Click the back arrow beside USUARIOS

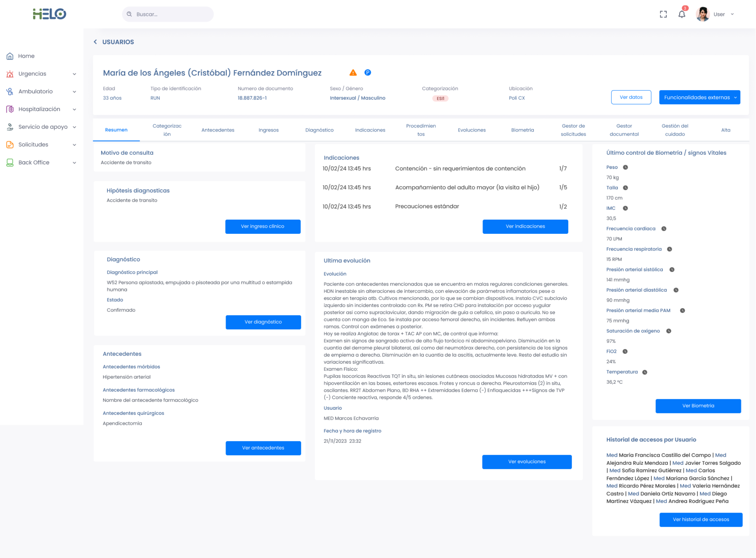96,42
